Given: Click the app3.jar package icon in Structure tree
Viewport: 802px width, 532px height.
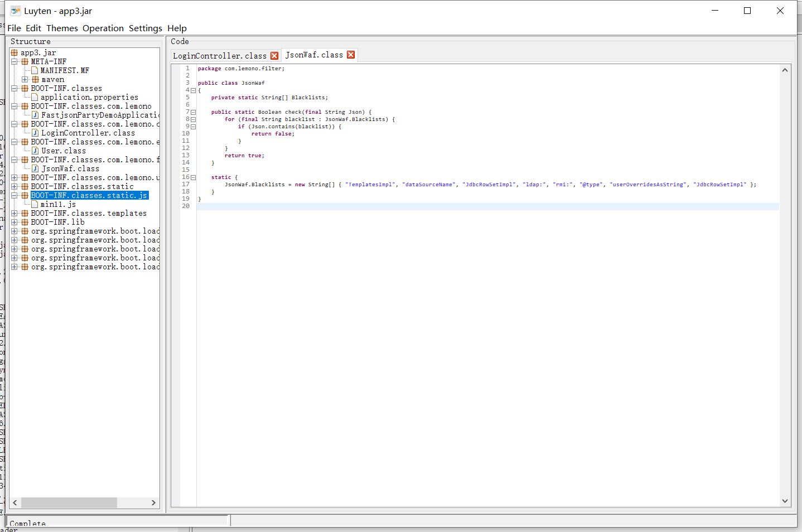Looking at the screenshot, I should click(15, 52).
